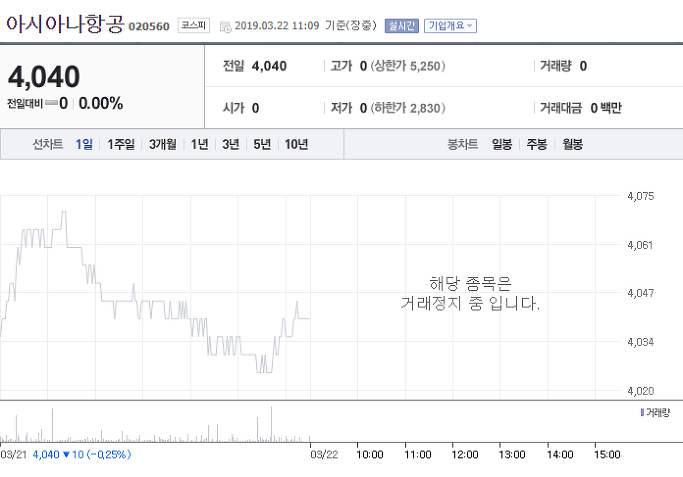Select the 1일 line chart tab

[84, 144]
